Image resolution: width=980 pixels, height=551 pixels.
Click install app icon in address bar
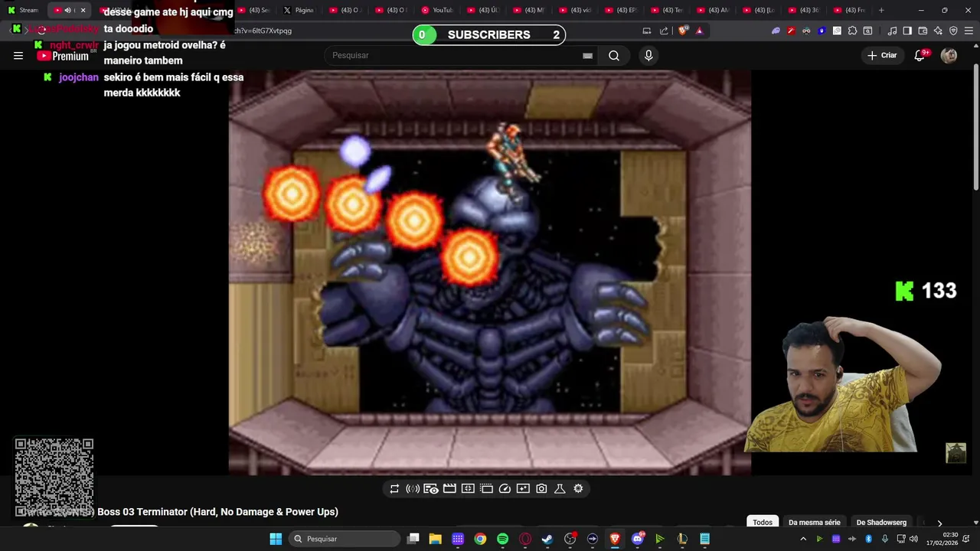[647, 31]
